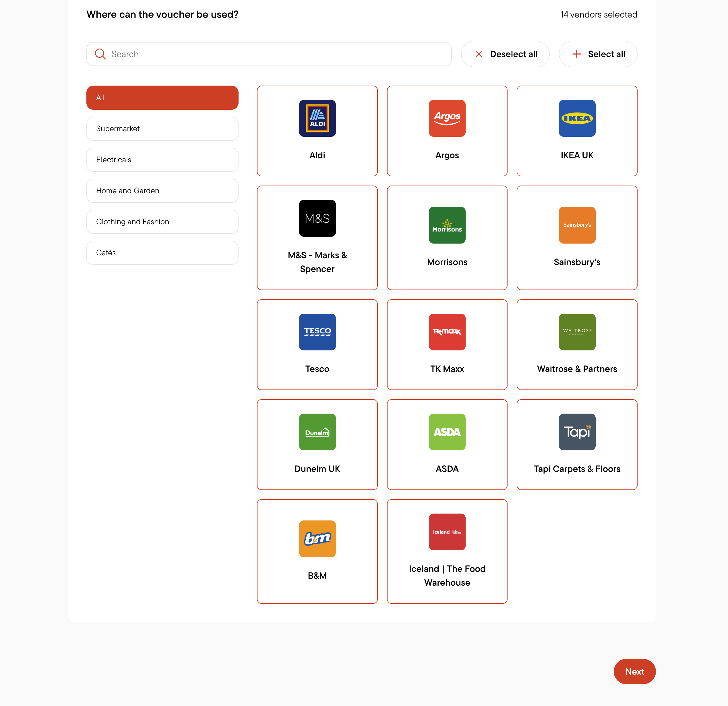
Task: Click the X icon in Deselect all
Action: [x=479, y=54]
